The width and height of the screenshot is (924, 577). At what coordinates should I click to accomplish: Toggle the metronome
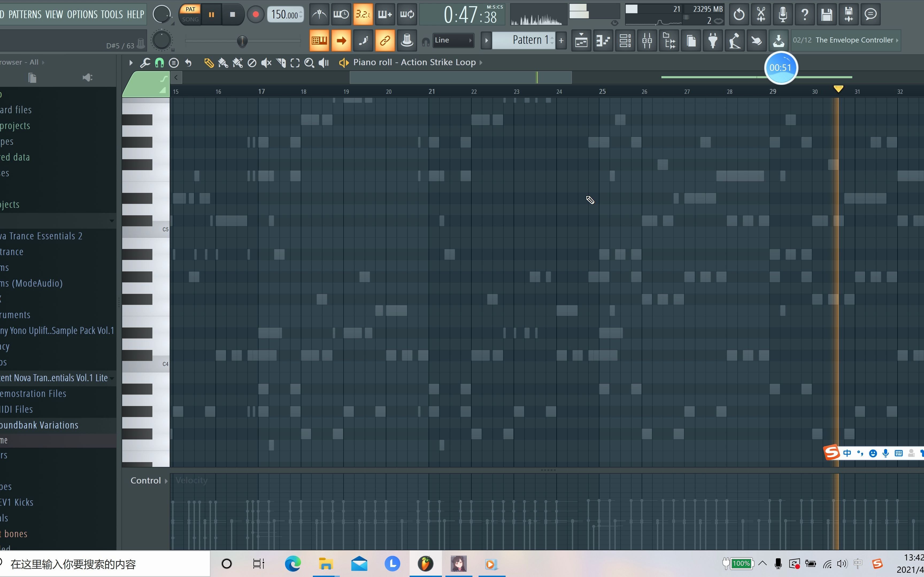click(x=319, y=14)
